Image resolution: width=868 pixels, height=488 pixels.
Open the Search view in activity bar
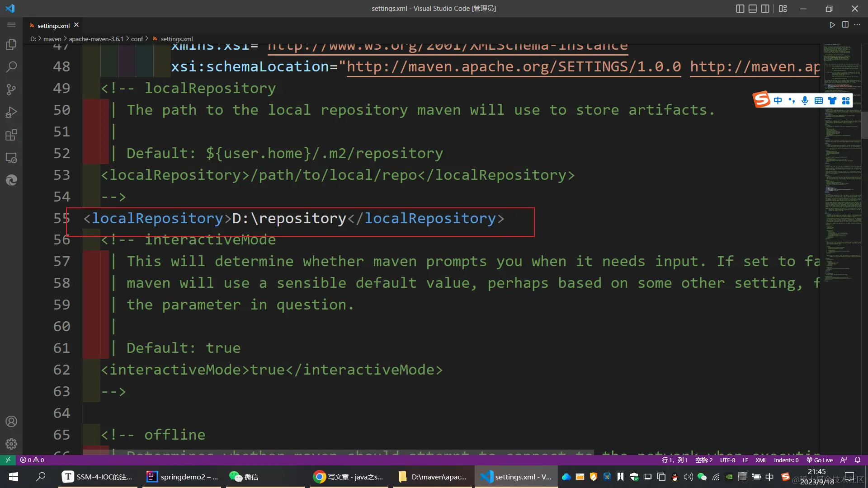click(11, 67)
